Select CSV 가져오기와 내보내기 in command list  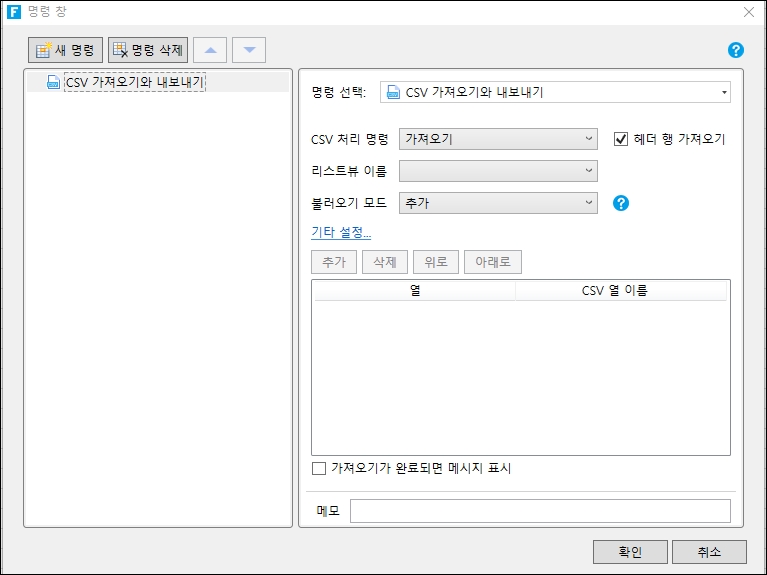point(134,83)
